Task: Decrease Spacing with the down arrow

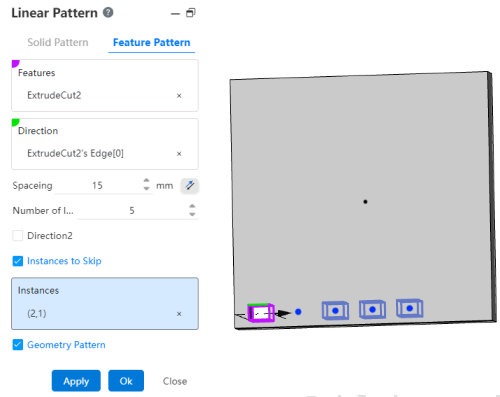Action: tap(146, 189)
